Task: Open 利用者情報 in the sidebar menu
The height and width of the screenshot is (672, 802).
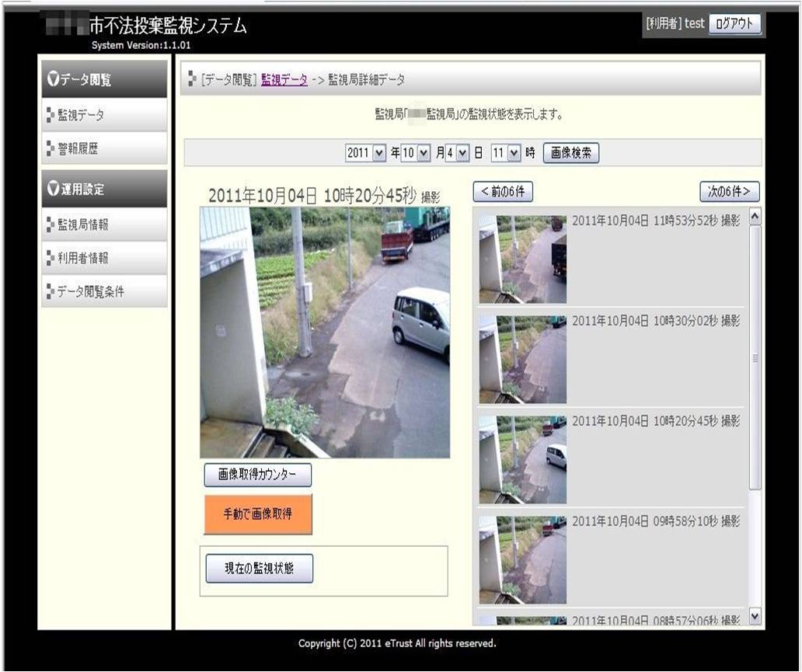Action: point(104,258)
